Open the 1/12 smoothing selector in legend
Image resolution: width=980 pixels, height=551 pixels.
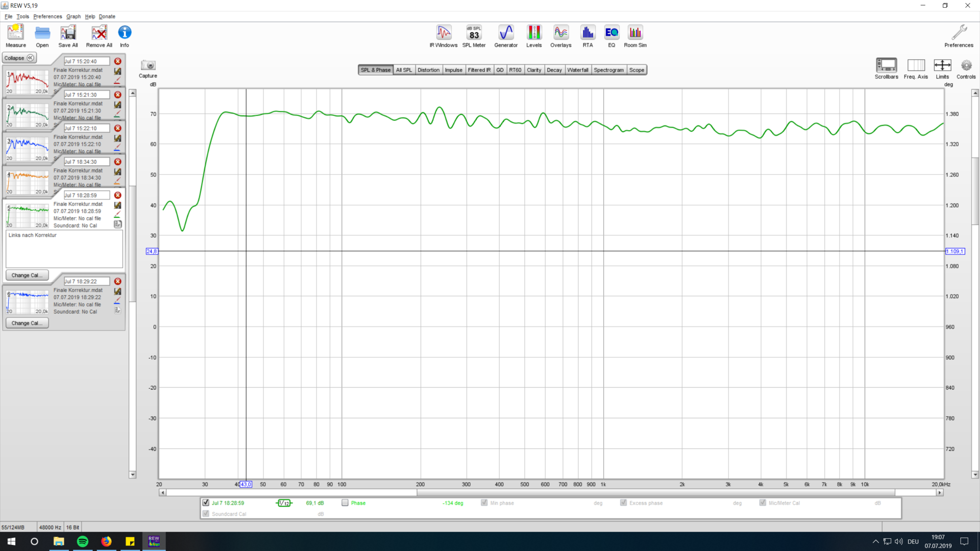click(x=284, y=503)
